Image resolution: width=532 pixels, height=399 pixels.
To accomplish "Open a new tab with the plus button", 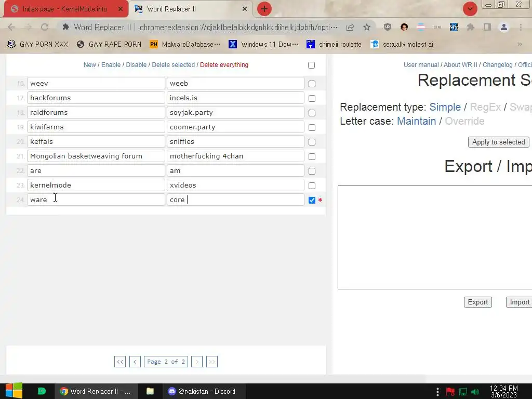I will point(264,9).
